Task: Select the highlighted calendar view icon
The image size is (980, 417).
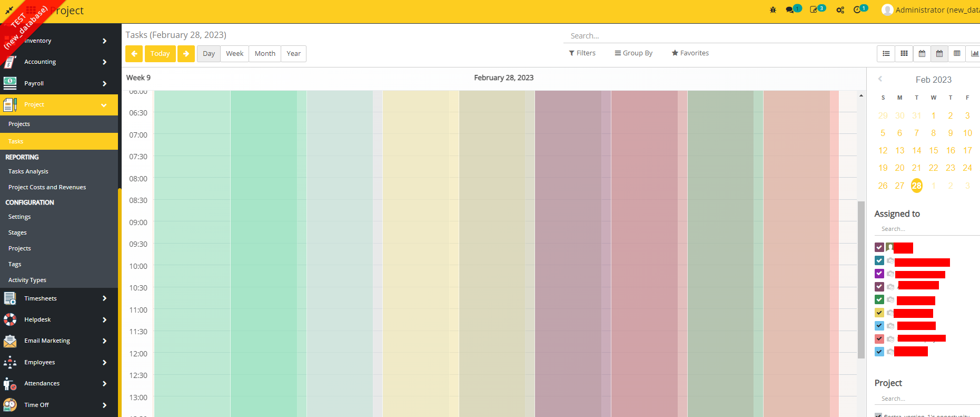Action: pos(939,53)
